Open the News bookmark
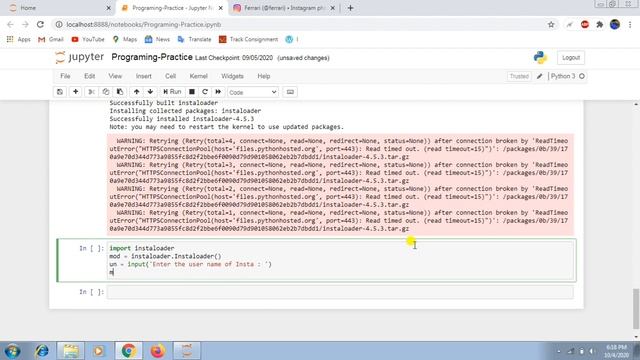Image resolution: width=640 pixels, height=360 pixels. [x=157, y=39]
